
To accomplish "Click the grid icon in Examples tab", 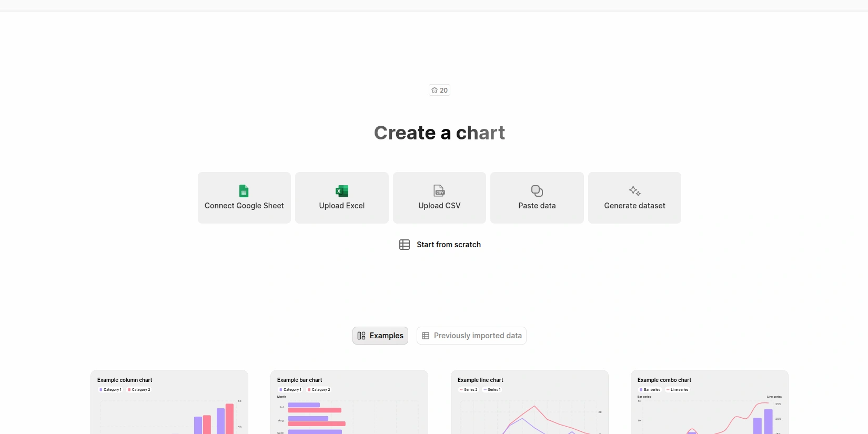I will pos(361,336).
